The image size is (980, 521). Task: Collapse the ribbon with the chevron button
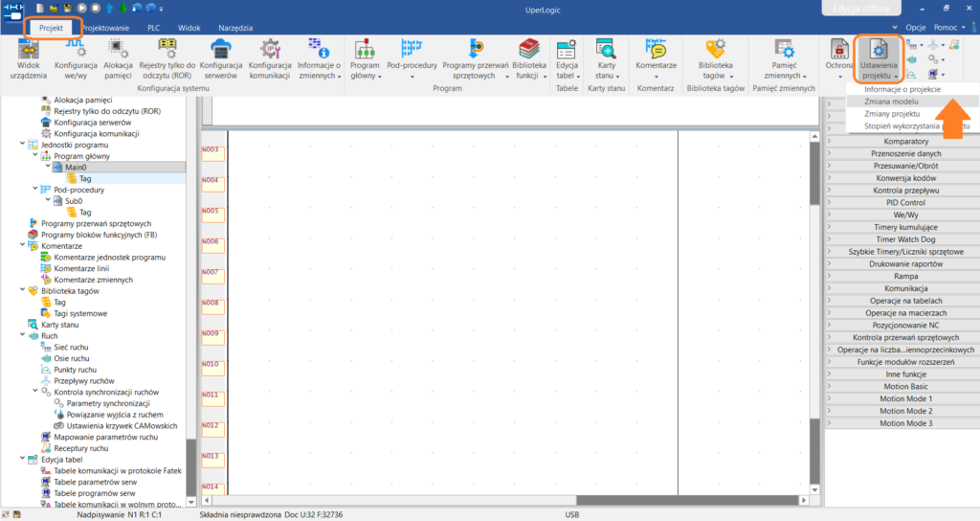point(895,28)
